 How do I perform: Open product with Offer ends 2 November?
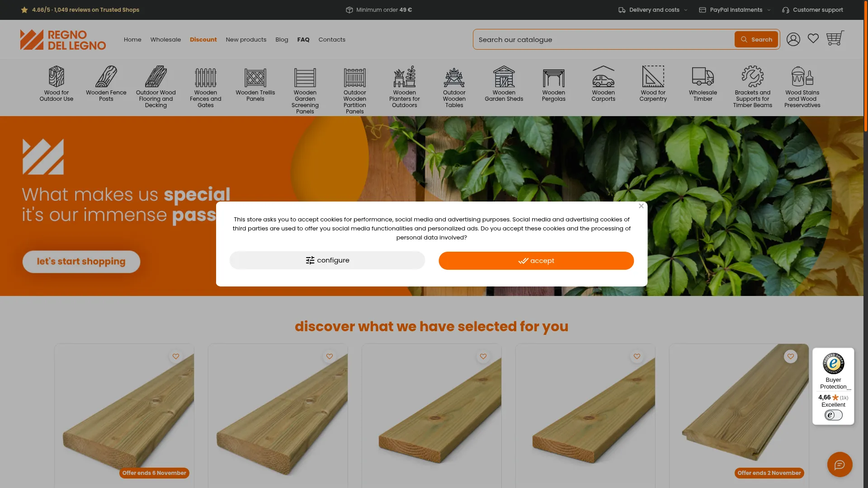coord(739,416)
